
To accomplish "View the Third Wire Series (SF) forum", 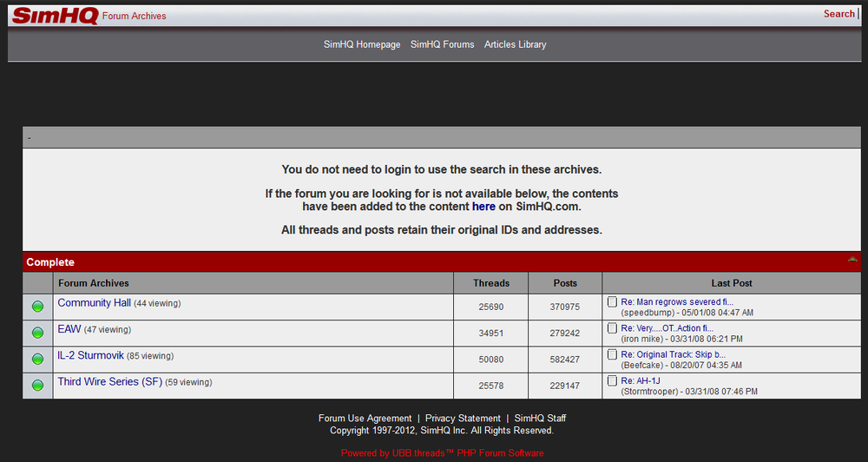I will click(x=109, y=381).
